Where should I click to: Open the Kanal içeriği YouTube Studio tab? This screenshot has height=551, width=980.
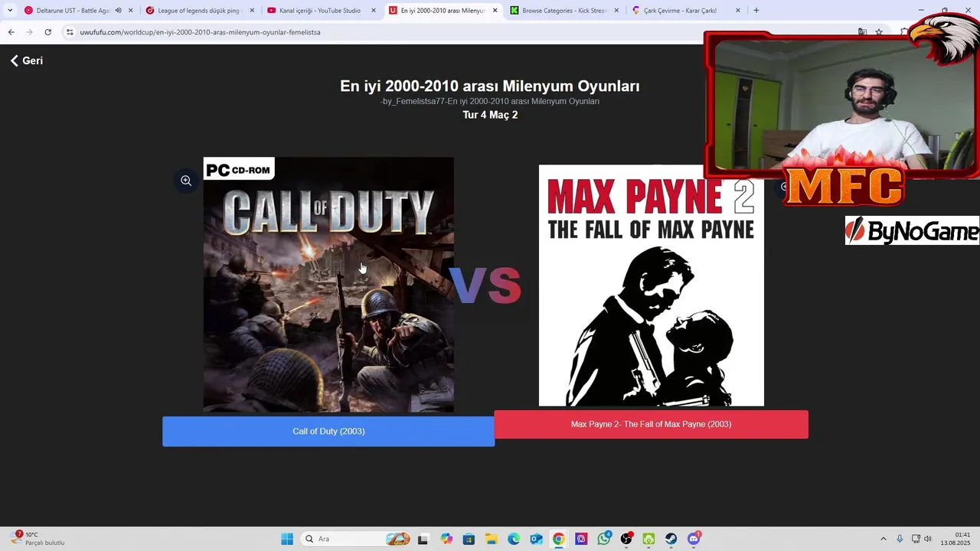tap(320, 11)
